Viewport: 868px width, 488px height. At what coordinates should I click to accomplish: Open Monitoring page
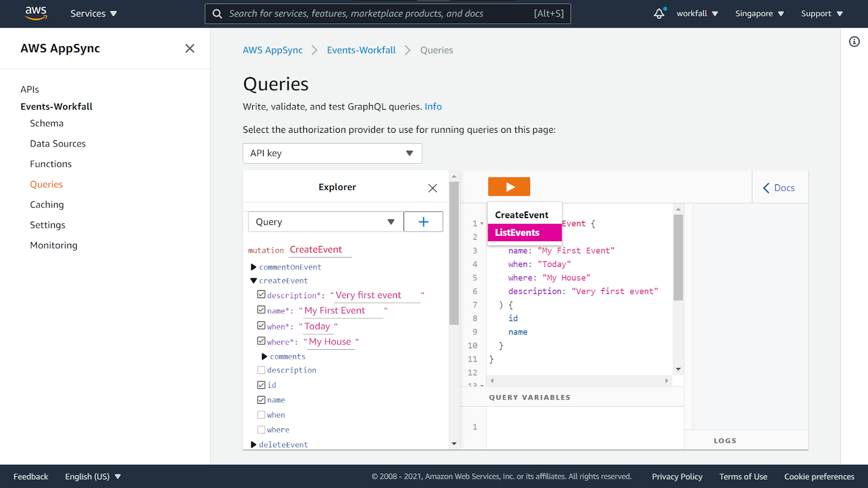coord(54,246)
